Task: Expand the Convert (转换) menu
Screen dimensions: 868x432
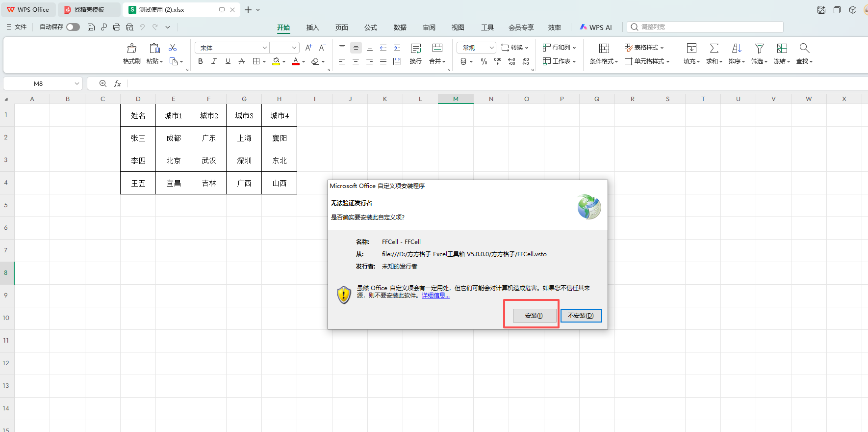Action: [514, 48]
